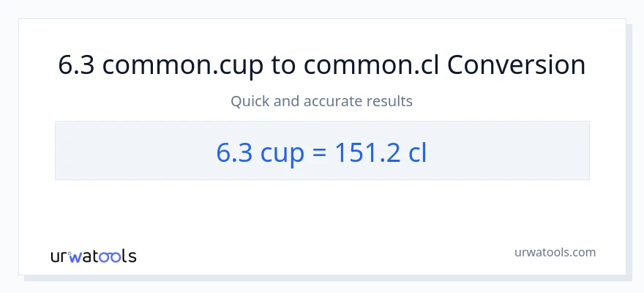
Task: Click the empty left area of result box
Action: [117, 151]
